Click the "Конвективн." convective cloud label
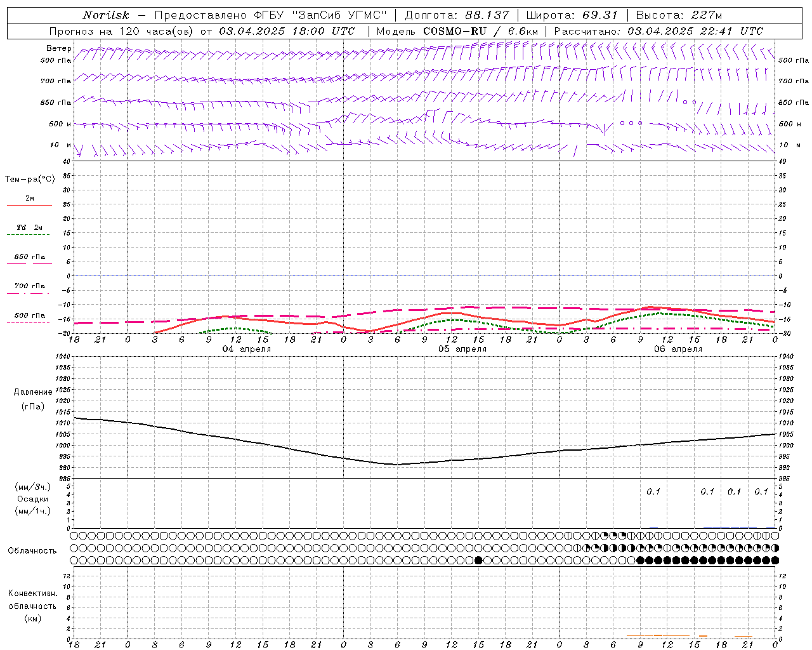 click(32, 594)
